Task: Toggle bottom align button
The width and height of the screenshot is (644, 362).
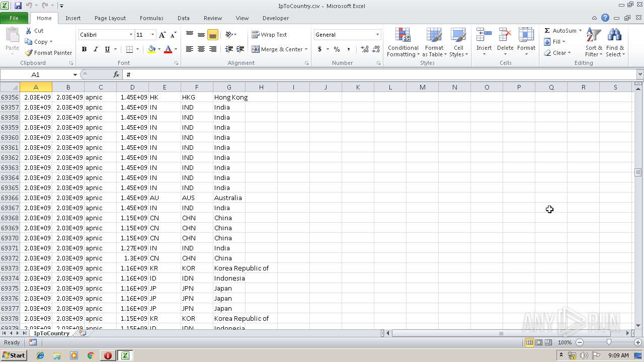Action: (x=213, y=35)
